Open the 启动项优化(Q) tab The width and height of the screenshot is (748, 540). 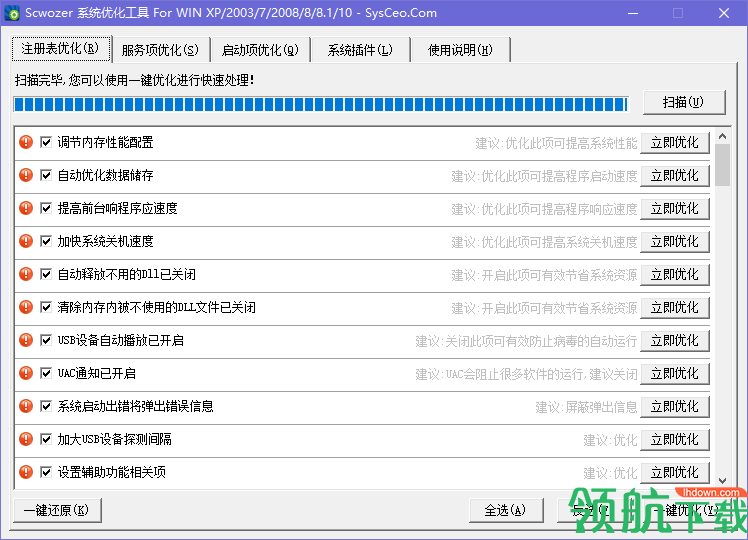point(260,50)
